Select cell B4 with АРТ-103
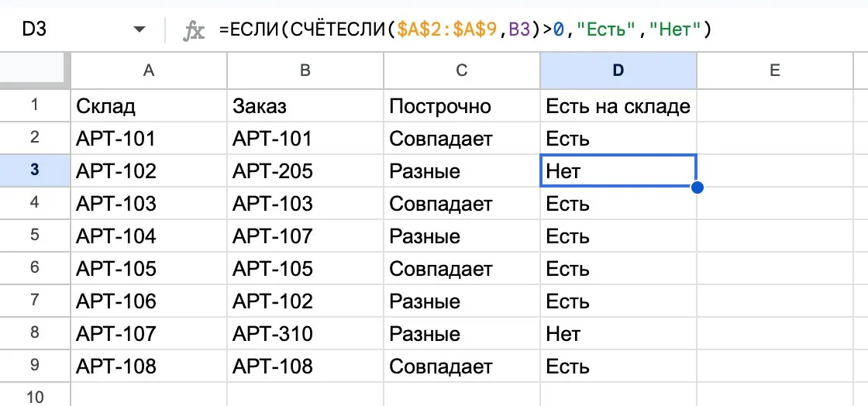The height and width of the screenshot is (406, 868). click(x=305, y=203)
